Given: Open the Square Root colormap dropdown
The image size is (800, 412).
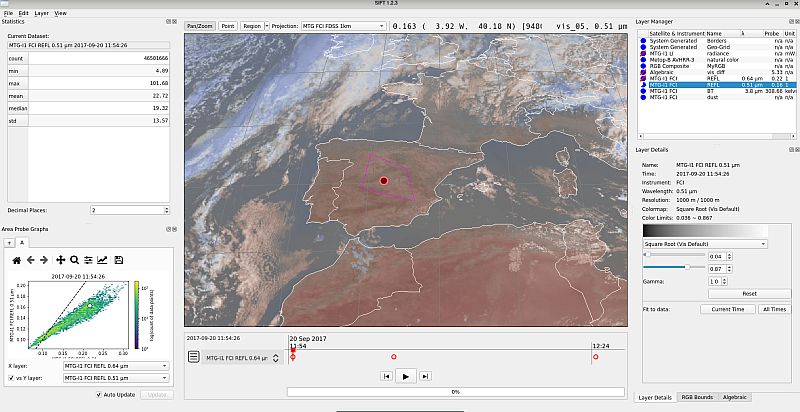Looking at the screenshot, I should coord(705,244).
